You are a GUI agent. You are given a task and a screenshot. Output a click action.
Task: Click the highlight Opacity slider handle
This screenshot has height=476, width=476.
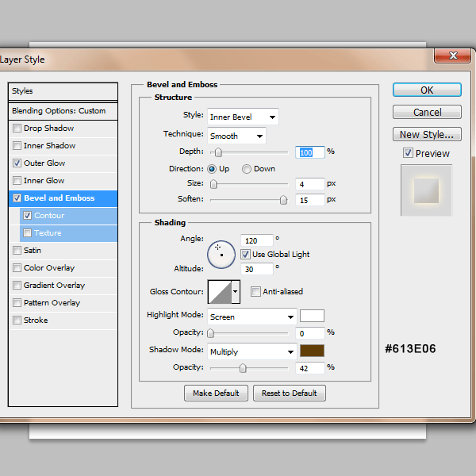click(x=210, y=333)
